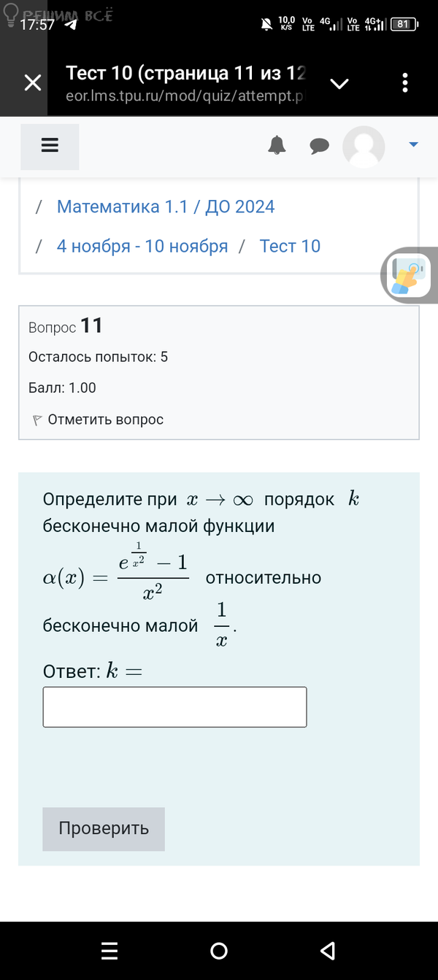Open the three-dot overflow menu
Viewport: 438px width, 980px height.
tap(405, 82)
